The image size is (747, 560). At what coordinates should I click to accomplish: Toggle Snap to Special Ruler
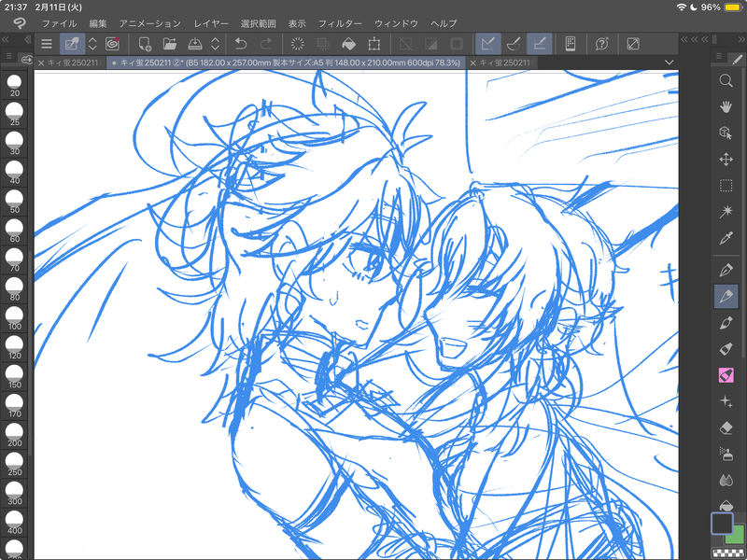[x=514, y=44]
